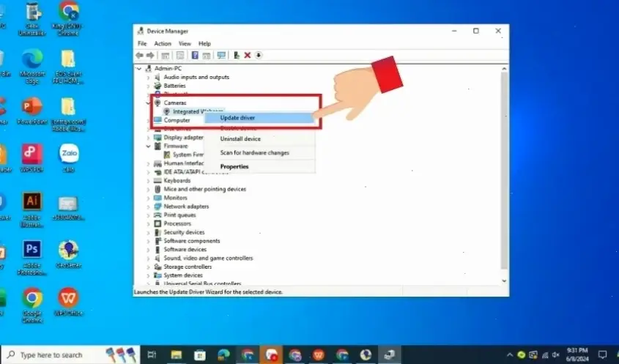The image size is (619, 364).
Task: Choose Uninstall device from context menu
Action: pos(259,138)
